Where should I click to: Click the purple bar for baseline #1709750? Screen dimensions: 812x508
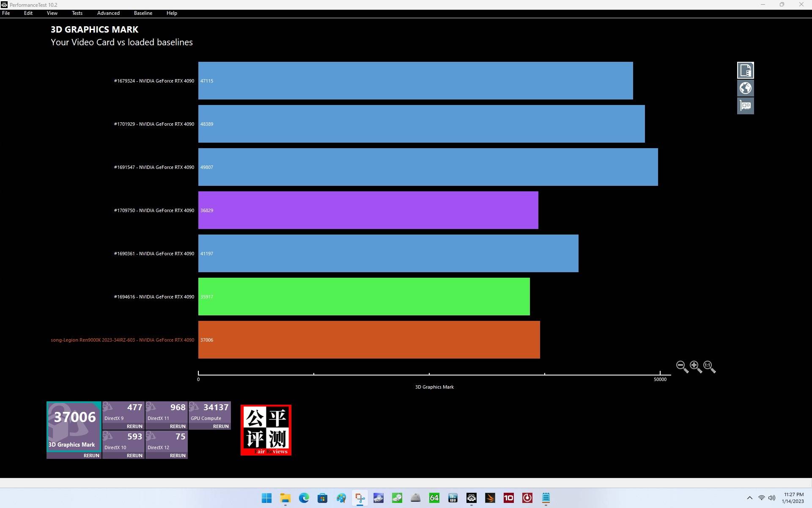coord(368,210)
